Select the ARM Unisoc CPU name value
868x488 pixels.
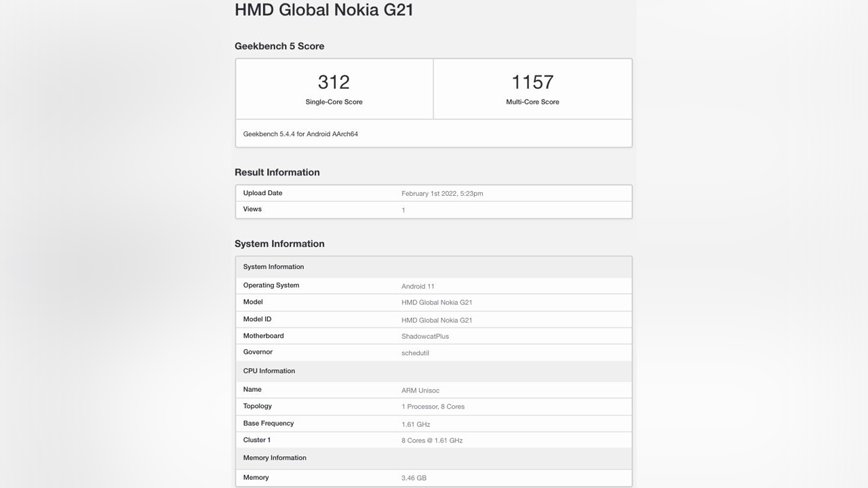tap(420, 390)
